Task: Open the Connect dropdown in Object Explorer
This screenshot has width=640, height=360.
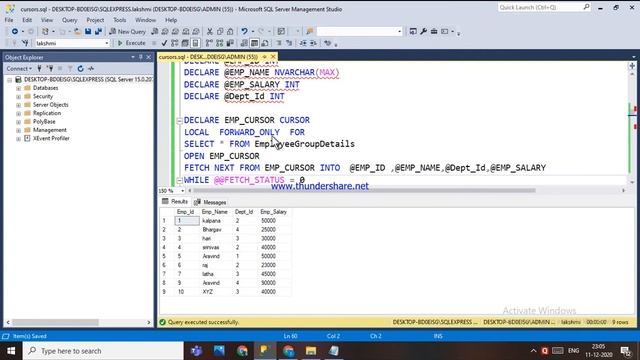Action: tap(19, 69)
